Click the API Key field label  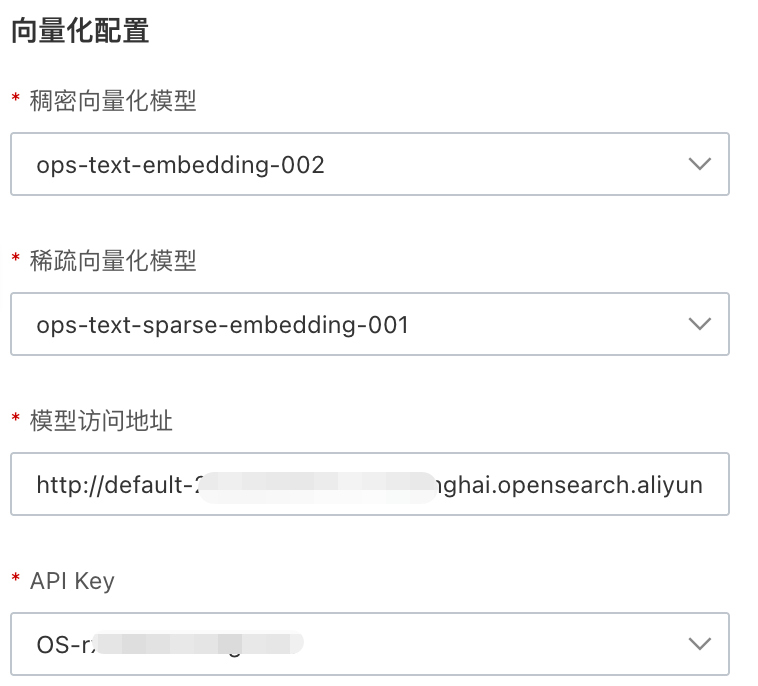coord(72,581)
